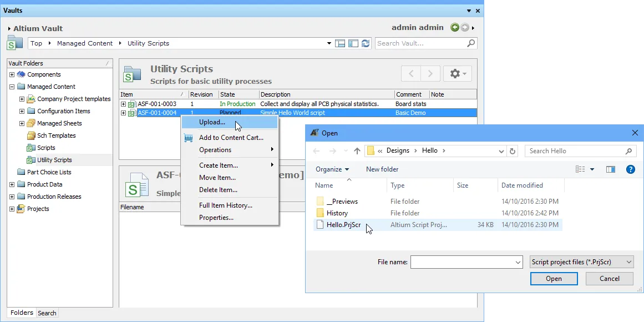Refresh the vault view

pos(366,43)
